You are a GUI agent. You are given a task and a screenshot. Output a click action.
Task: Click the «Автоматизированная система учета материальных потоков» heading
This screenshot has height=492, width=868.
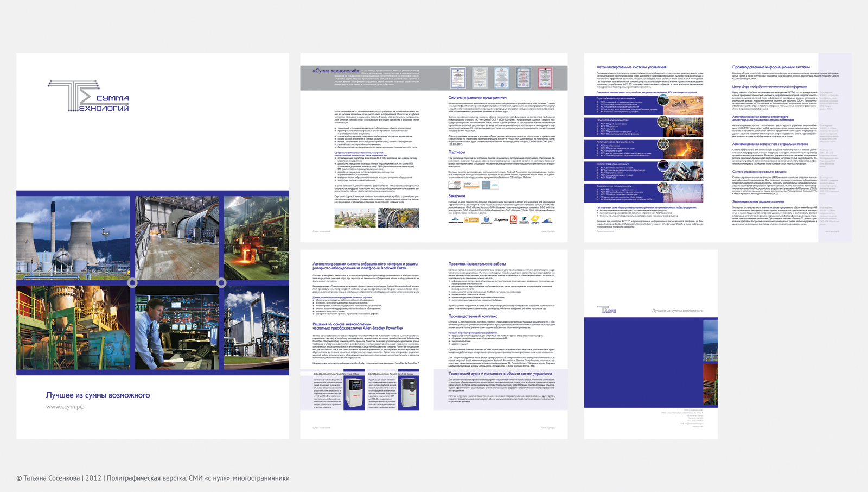coord(770,144)
